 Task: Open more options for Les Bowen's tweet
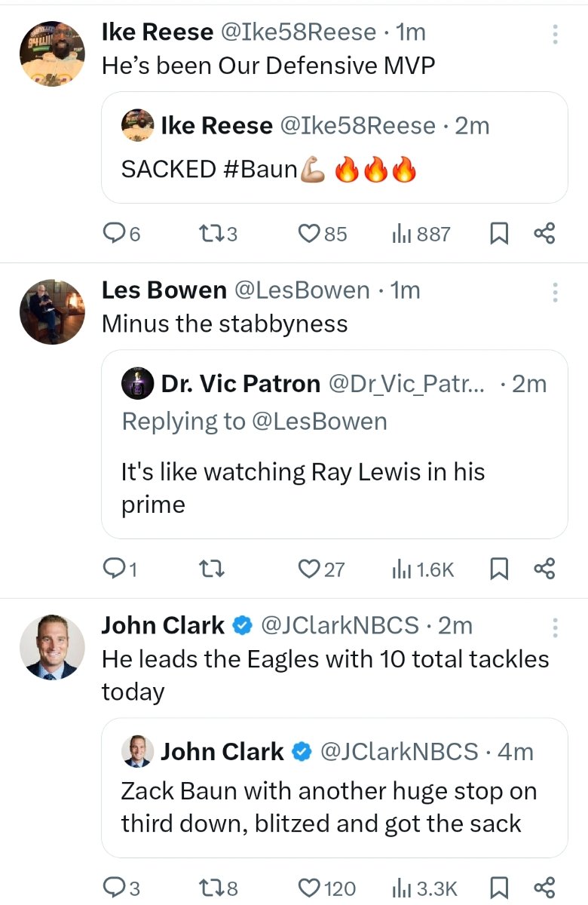(x=555, y=292)
